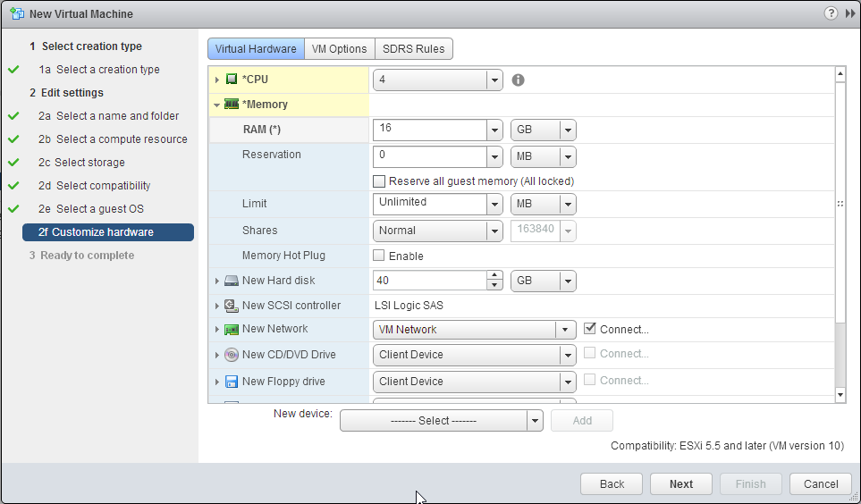The width and height of the screenshot is (861, 504).
Task: Open the Floppy drive Client Device dropdown
Action: (475, 382)
